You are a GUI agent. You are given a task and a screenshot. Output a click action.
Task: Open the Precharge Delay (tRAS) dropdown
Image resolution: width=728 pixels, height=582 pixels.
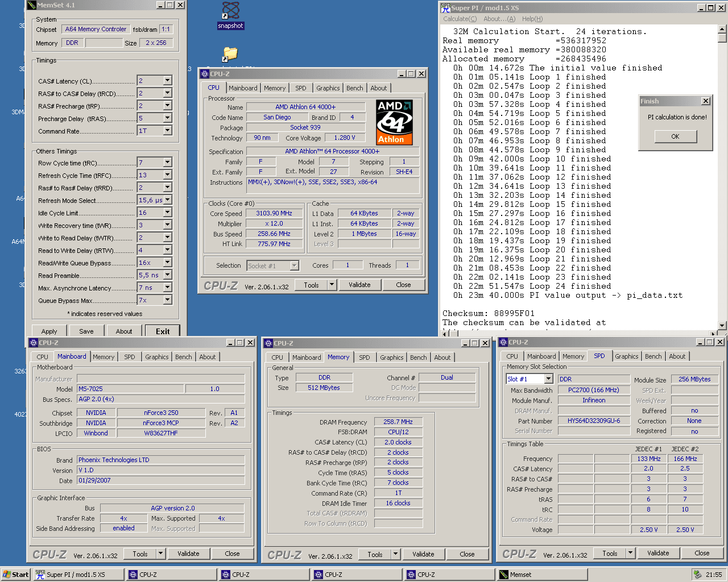tap(168, 118)
